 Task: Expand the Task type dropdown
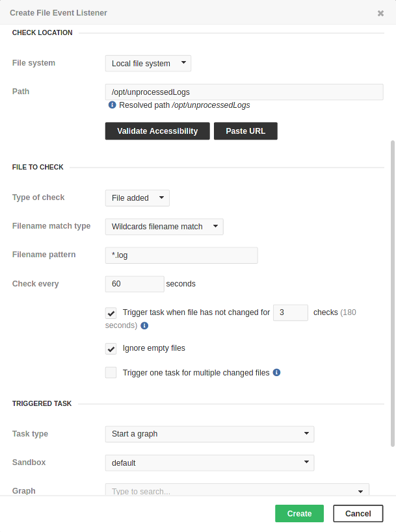click(209, 434)
